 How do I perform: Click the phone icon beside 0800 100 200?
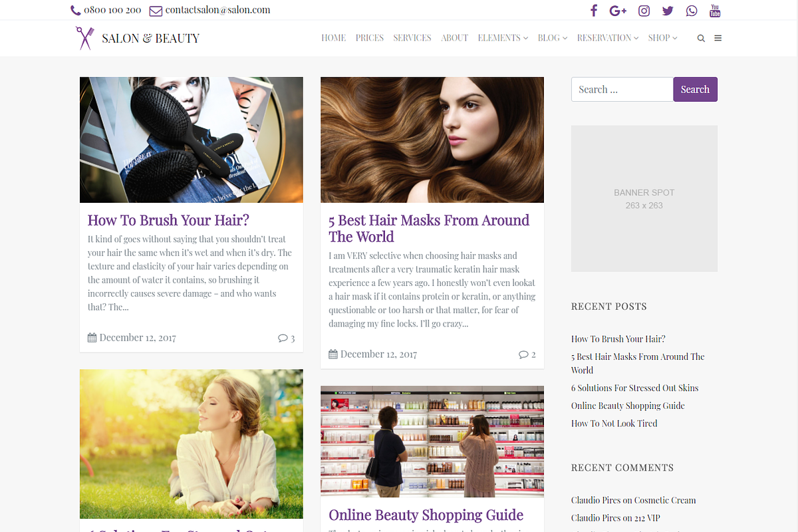click(x=75, y=11)
